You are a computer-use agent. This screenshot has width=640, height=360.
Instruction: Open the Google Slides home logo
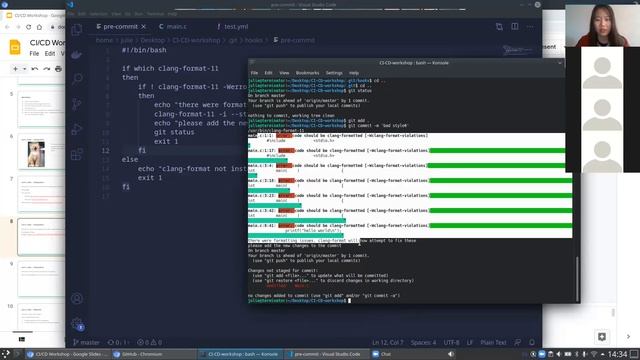click(15, 47)
